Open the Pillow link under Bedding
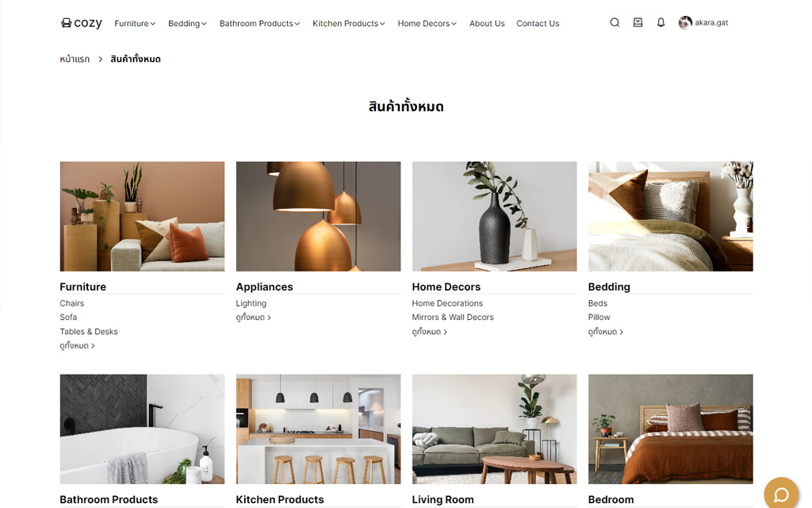812x508 pixels. coord(599,317)
